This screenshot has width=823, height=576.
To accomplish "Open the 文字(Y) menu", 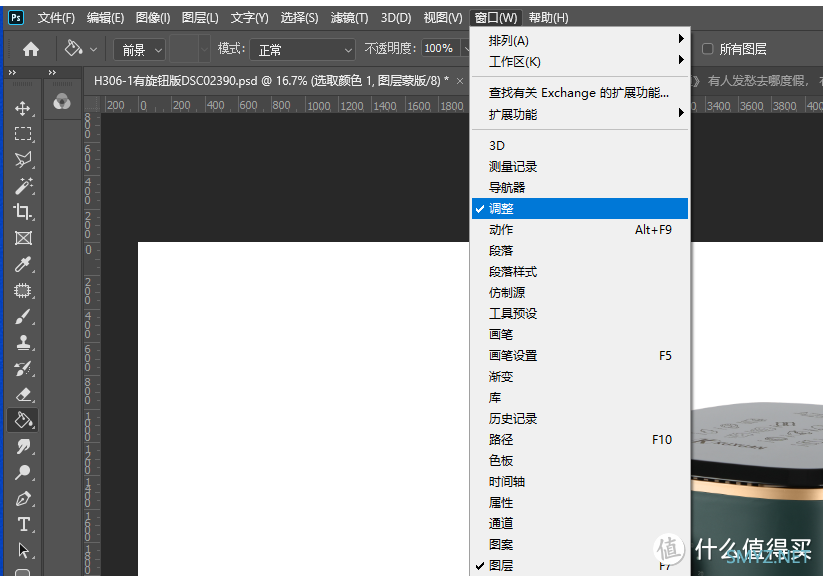I will (x=250, y=18).
